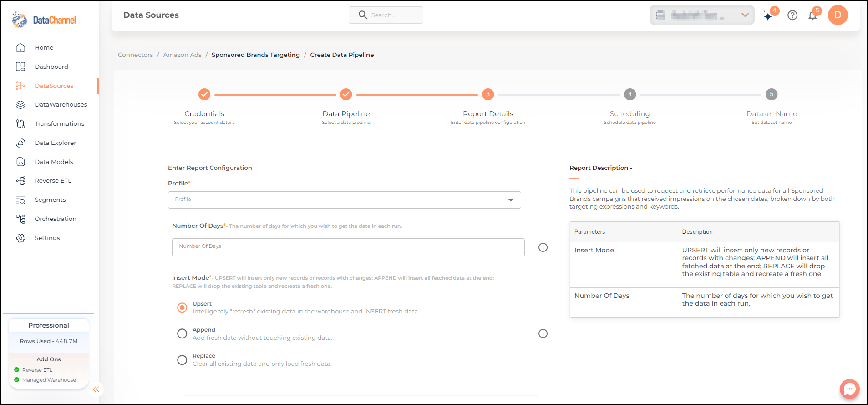Open the notifications bell
The width and height of the screenshot is (868, 405).
coord(812,15)
